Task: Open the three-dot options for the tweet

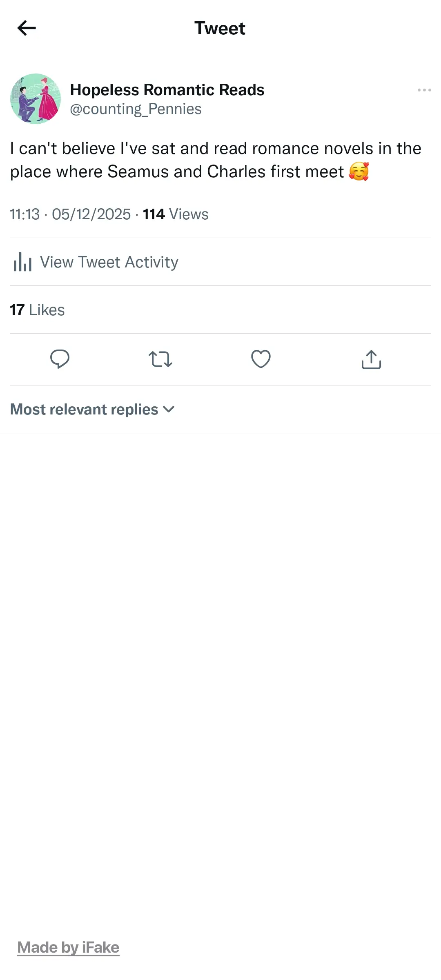Action: click(423, 90)
